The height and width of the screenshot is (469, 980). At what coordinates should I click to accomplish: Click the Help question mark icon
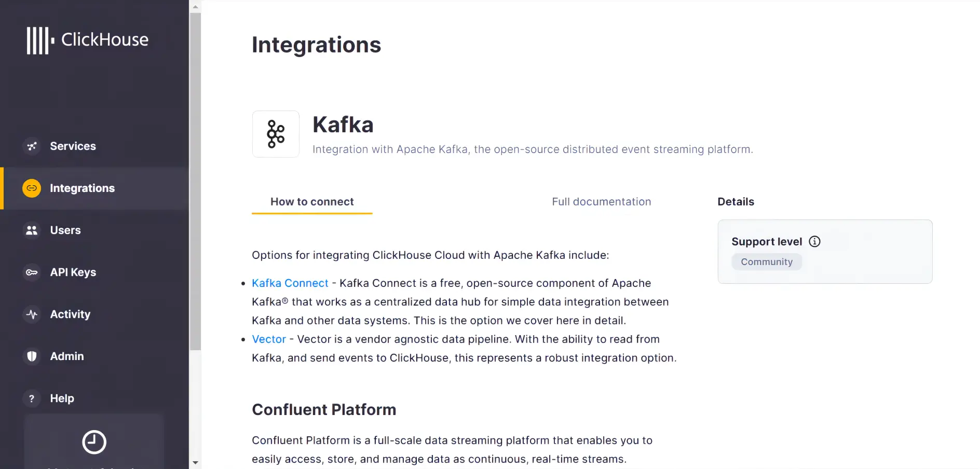pyautogui.click(x=32, y=398)
